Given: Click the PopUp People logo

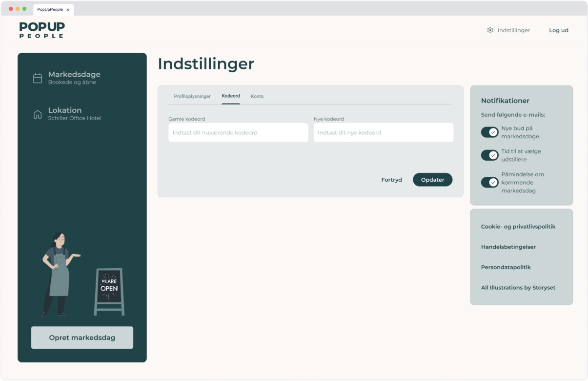Looking at the screenshot, I should (41, 30).
